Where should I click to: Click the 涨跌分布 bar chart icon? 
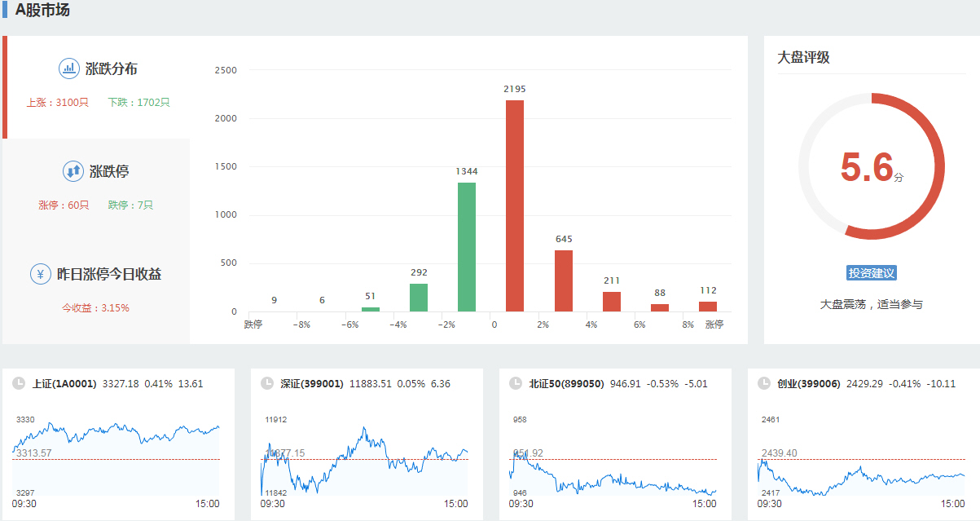[69, 68]
